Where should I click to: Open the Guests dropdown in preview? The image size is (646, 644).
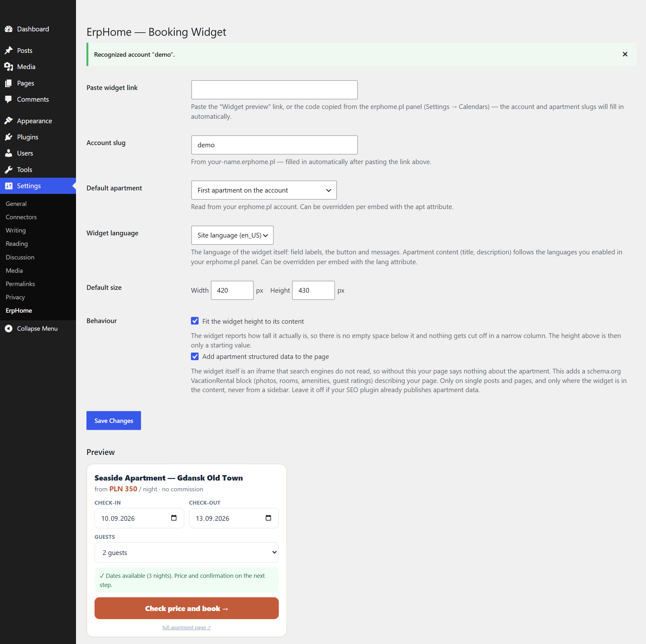(x=187, y=552)
